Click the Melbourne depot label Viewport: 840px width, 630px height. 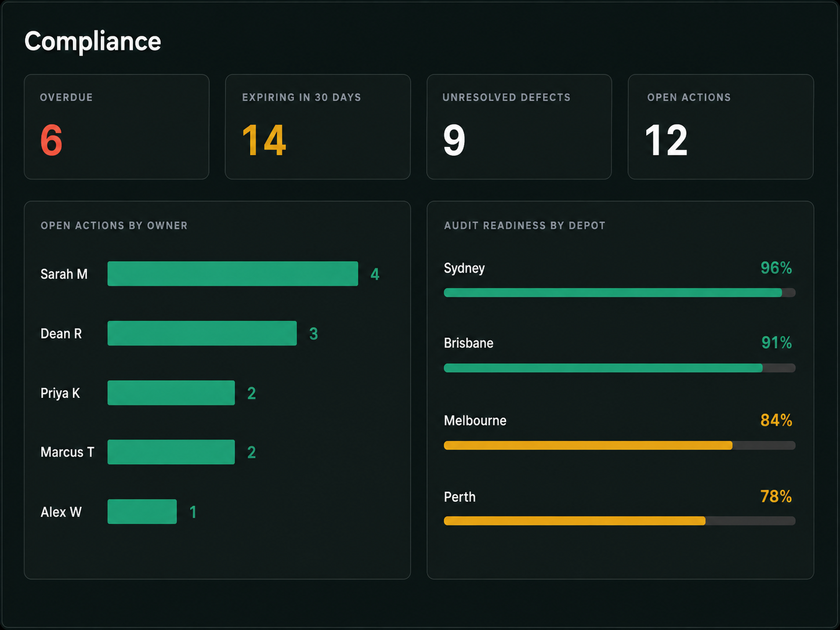coord(475,421)
